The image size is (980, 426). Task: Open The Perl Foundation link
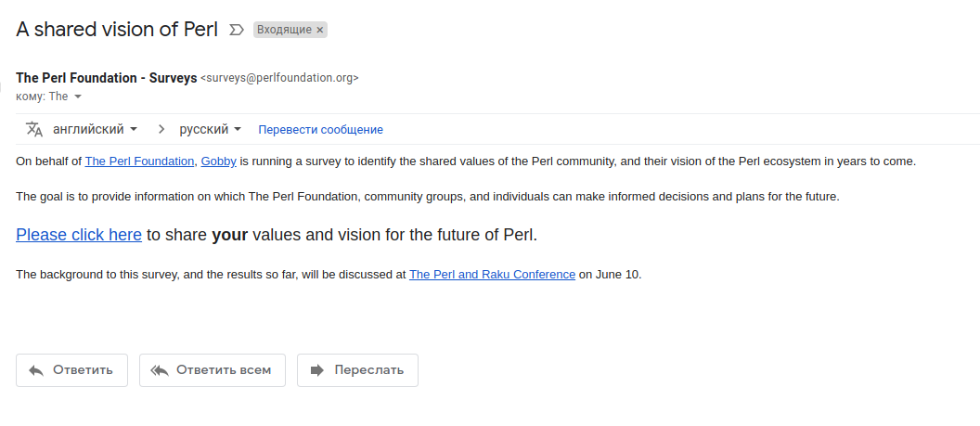(x=139, y=161)
